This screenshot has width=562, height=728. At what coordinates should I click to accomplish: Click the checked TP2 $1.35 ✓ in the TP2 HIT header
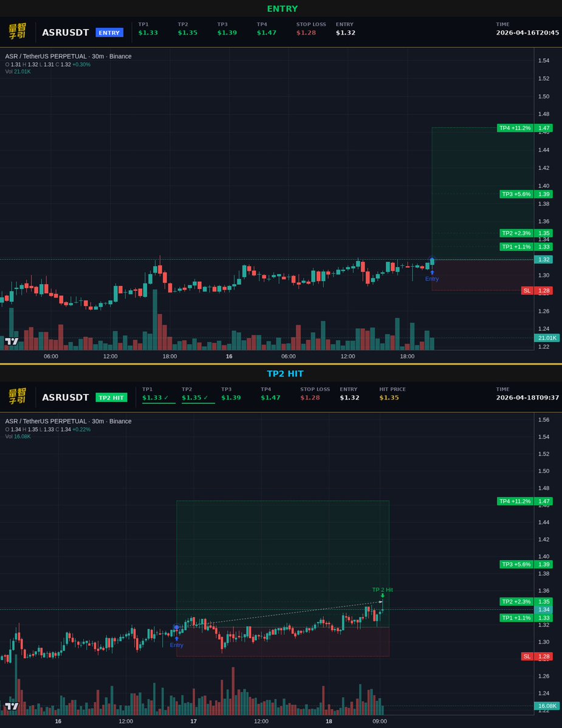click(195, 398)
